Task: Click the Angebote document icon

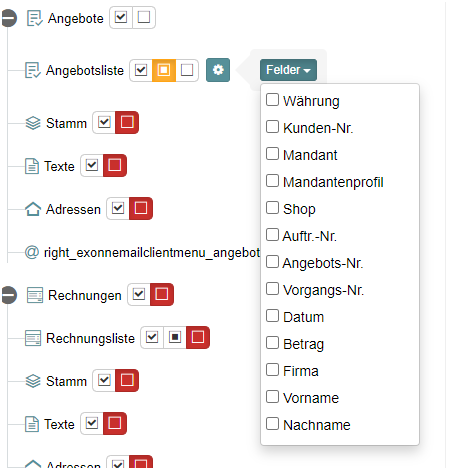Action: [34, 18]
